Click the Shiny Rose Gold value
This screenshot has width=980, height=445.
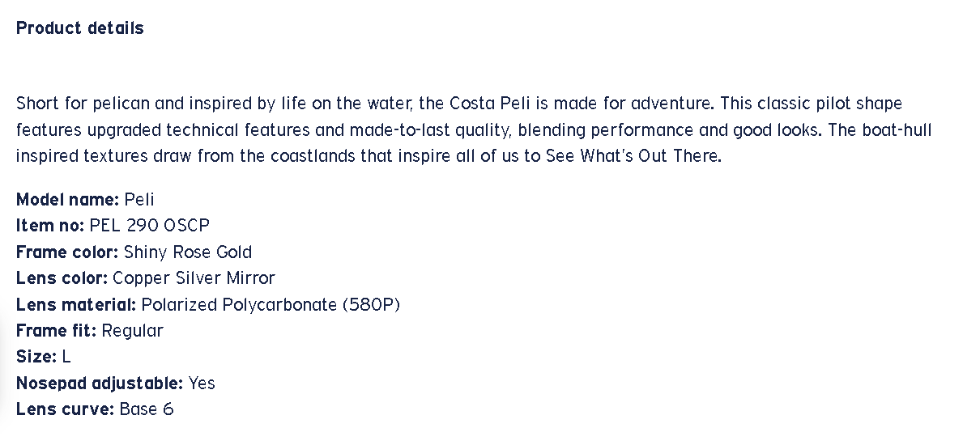pyautogui.click(x=188, y=252)
